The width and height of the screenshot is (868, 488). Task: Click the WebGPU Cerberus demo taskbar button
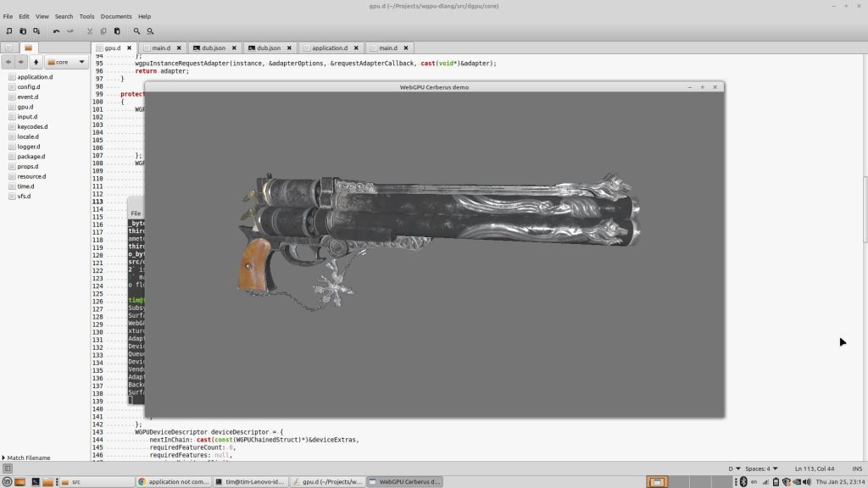pyautogui.click(x=404, y=482)
